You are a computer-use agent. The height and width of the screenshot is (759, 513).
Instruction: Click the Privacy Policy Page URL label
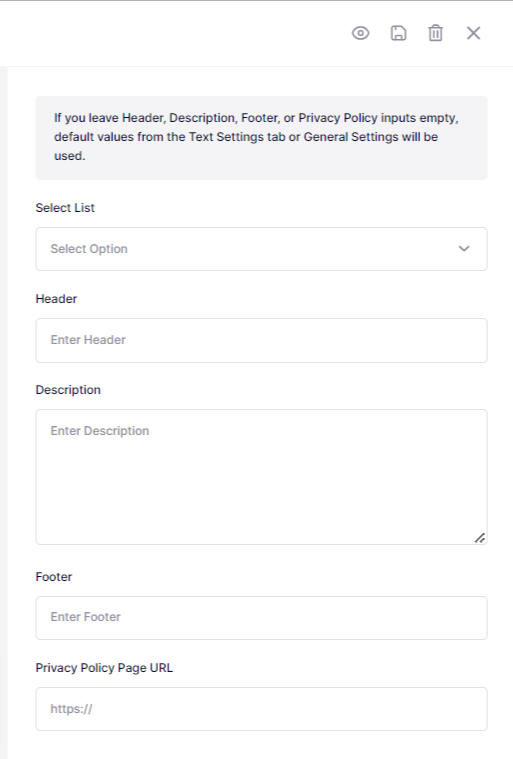[104, 668]
